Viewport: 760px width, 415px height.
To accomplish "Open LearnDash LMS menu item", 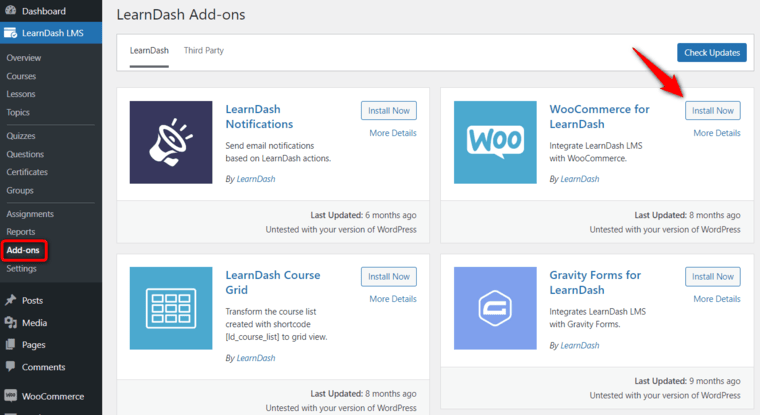I will (x=51, y=33).
